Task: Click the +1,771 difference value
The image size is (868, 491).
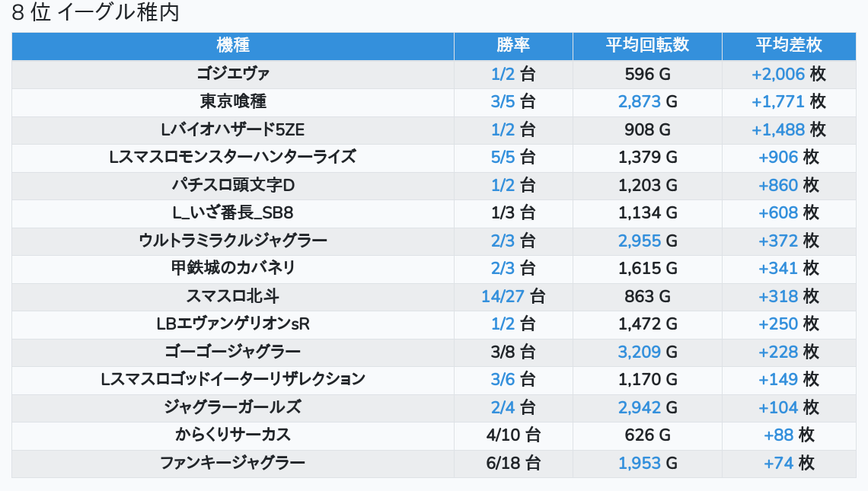Action: 778,101
